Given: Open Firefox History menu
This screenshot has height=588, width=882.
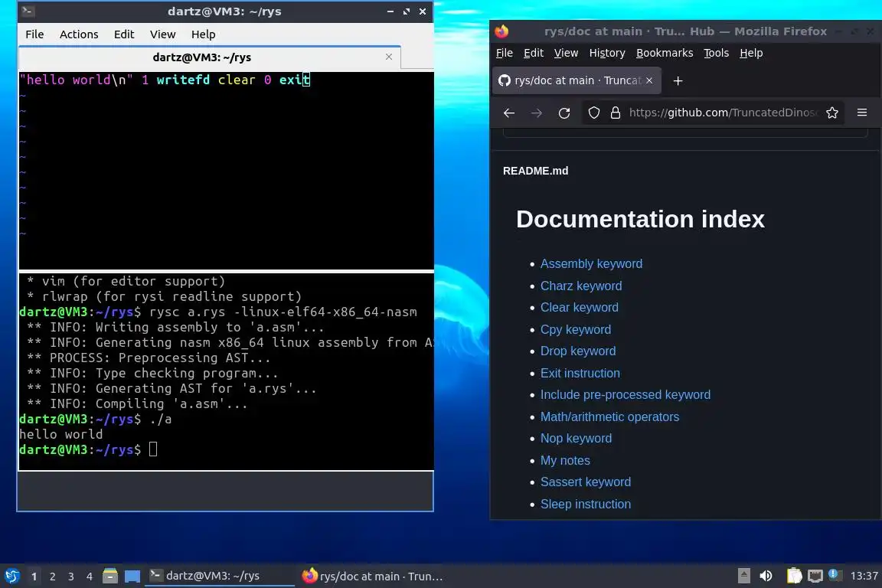Looking at the screenshot, I should coord(607,53).
